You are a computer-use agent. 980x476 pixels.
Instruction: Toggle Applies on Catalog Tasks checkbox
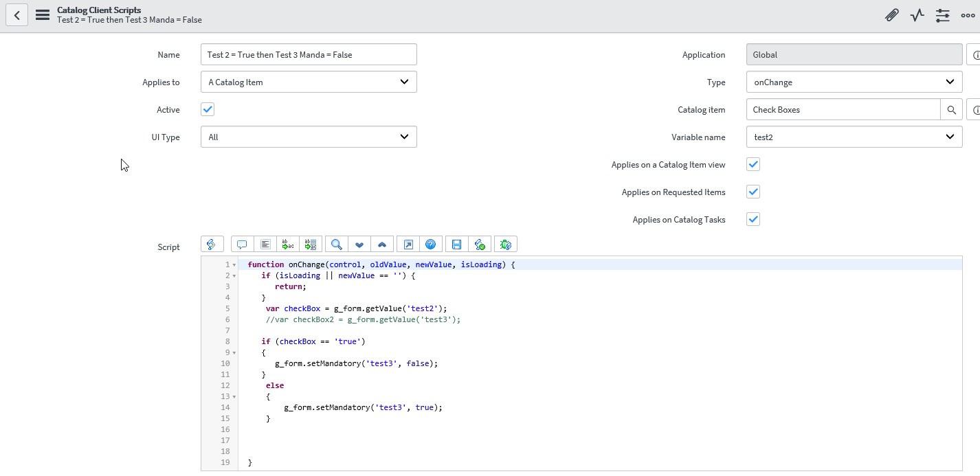tap(753, 219)
